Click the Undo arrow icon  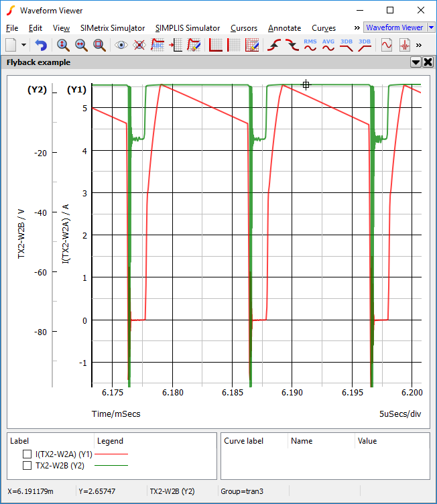point(42,45)
